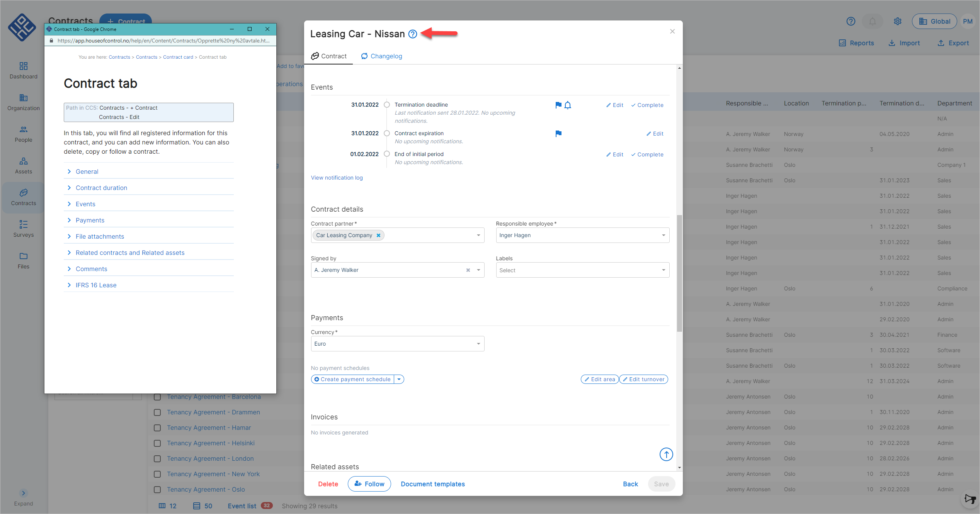
Task: Click the flag icon on Termination deadline event
Action: [558, 105]
